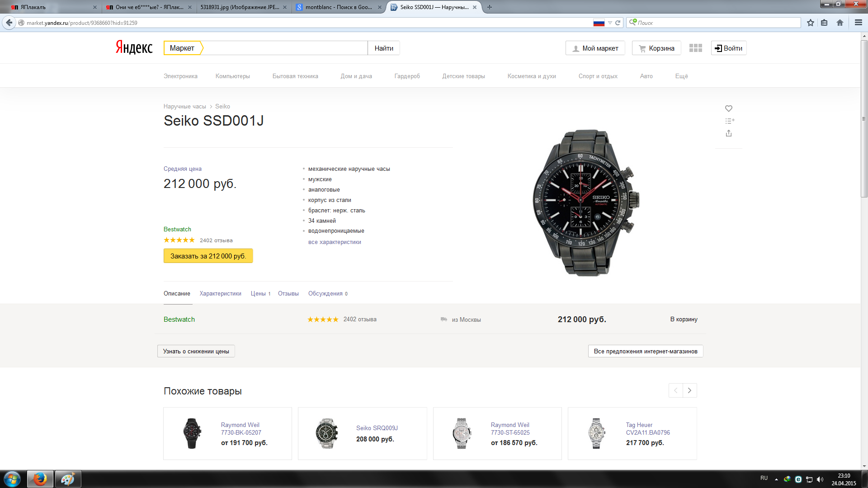Open the bookmarks list icon in toolbar
This screenshot has height=488, width=868.
(x=824, y=23)
